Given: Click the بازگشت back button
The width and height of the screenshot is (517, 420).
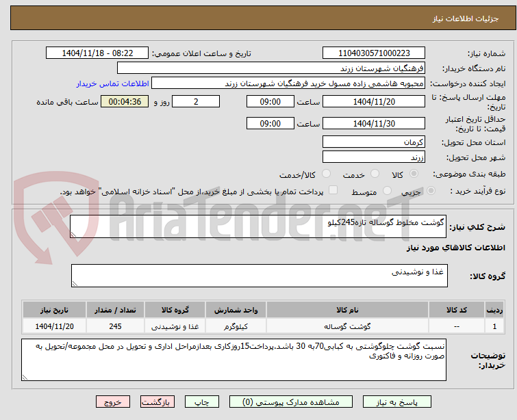Looking at the screenshot, I should click(157, 402).
